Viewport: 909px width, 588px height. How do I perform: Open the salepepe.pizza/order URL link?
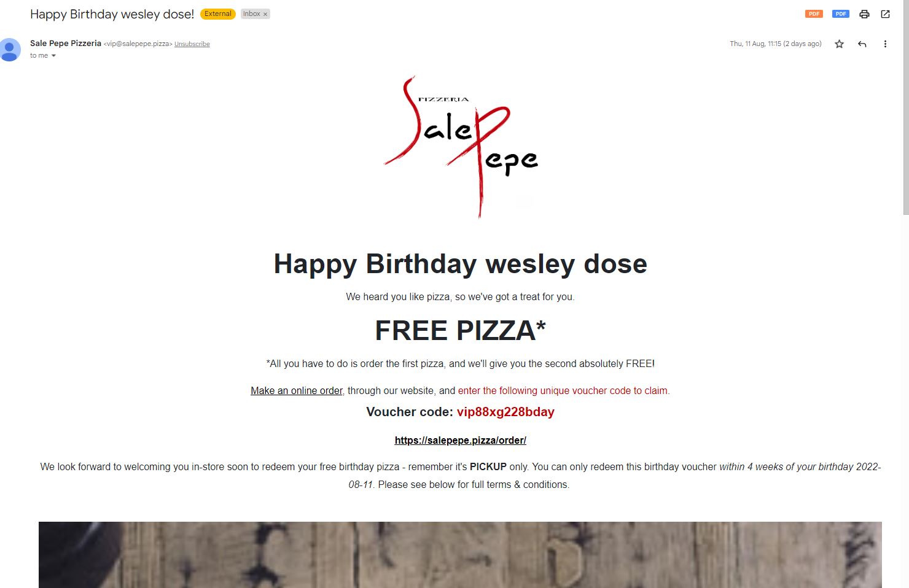pyautogui.click(x=460, y=440)
